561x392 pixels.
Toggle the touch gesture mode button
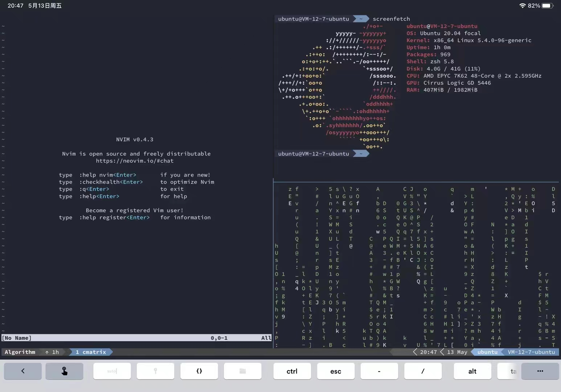(x=64, y=371)
